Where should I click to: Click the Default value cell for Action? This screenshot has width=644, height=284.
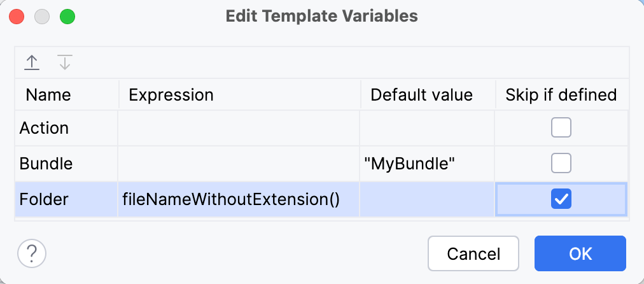[x=428, y=128]
